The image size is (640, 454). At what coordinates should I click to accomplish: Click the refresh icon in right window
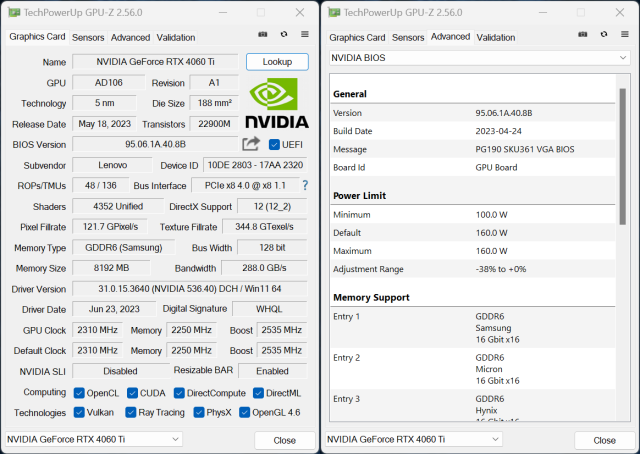click(602, 37)
